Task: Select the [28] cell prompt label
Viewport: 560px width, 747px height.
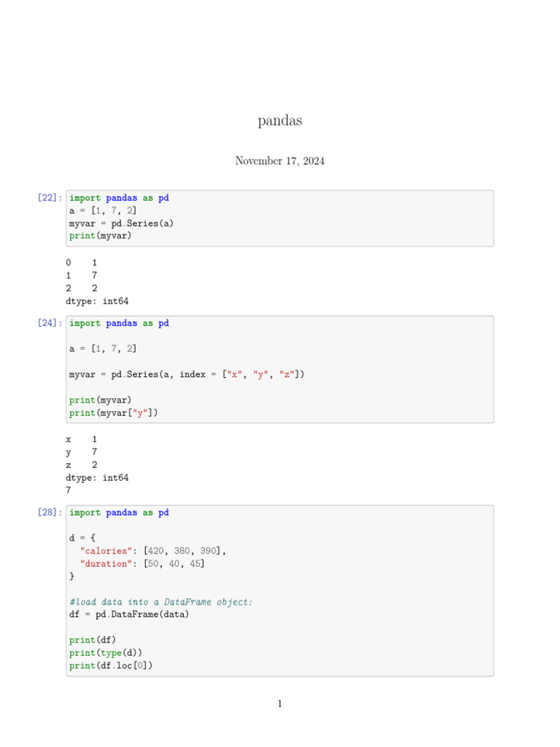Action: coord(50,513)
